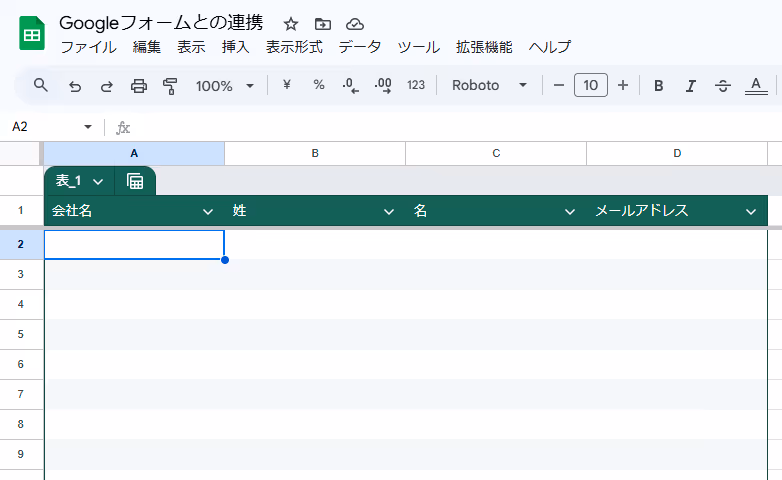The image size is (782, 480).
Task: Open the name box dropdown arrow
Action: (88, 127)
